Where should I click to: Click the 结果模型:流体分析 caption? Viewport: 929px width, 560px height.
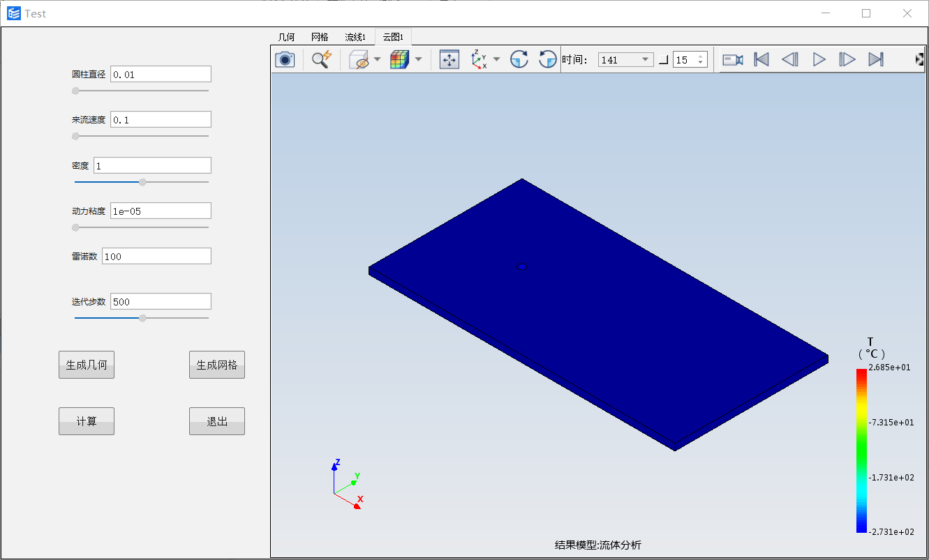click(x=598, y=545)
